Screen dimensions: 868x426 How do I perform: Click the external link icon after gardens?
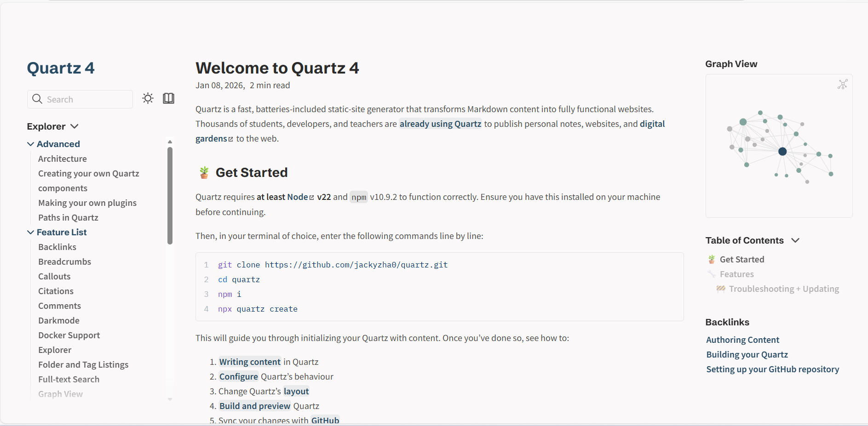pos(231,139)
